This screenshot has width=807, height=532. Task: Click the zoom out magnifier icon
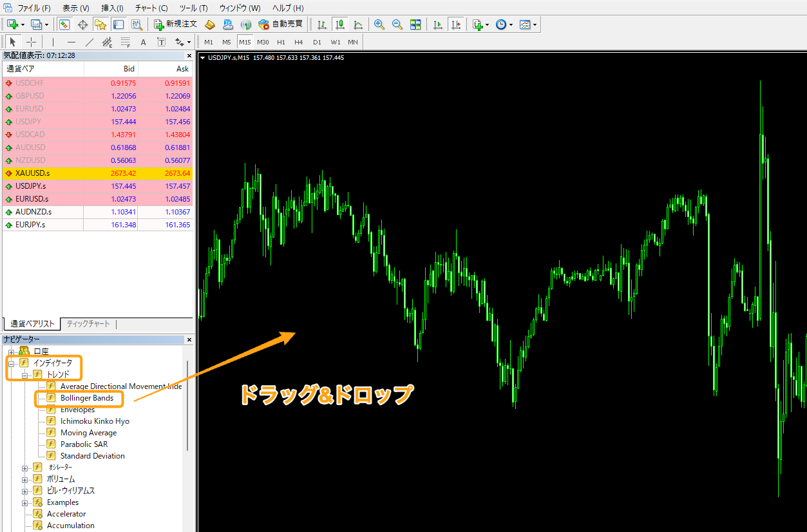(x=397, y=24)
